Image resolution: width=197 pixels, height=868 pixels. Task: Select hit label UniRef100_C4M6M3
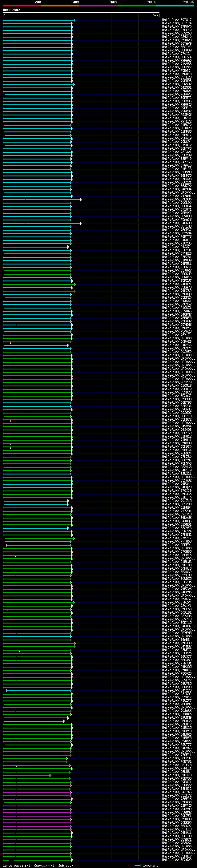point(177,223)
